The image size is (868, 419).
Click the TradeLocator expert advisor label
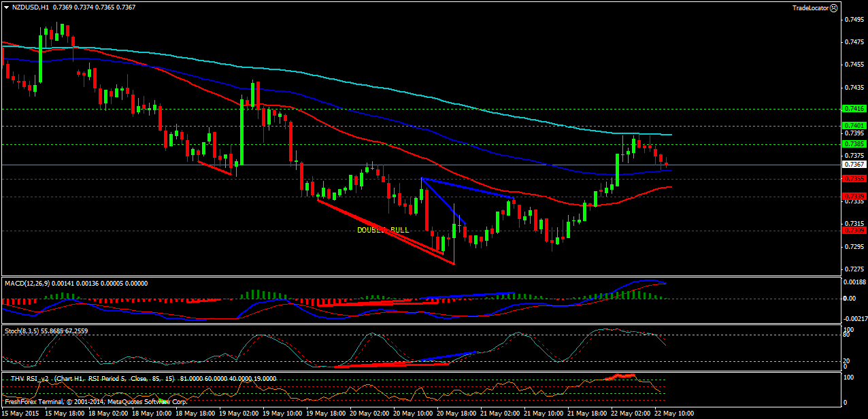pos(810,7)
